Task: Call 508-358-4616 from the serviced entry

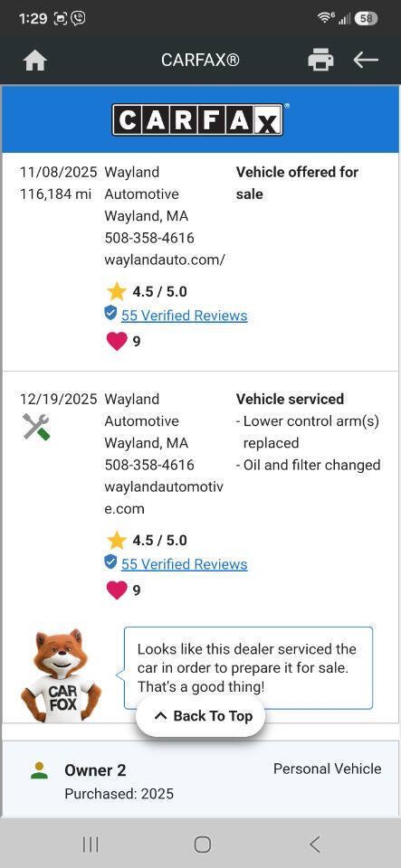Action: (x=149, y=465)
